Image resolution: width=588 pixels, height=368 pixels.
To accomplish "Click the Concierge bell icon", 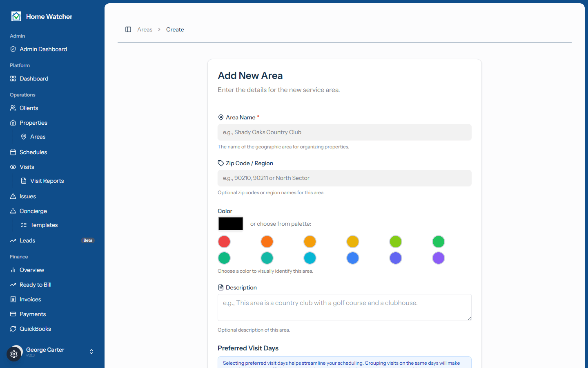I will point(13,211).
